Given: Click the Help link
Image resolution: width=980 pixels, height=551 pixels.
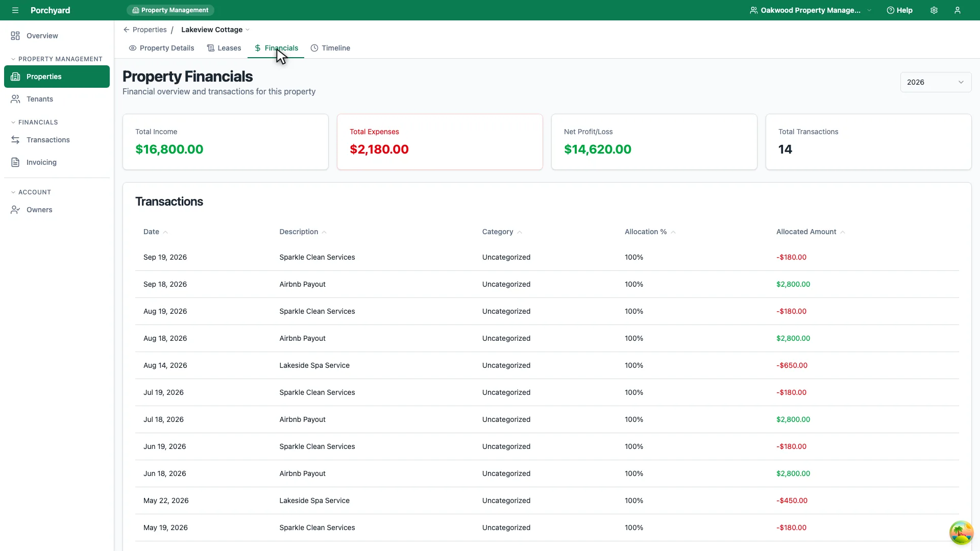Looking at the screenshot, I should (x=899, y=10).
